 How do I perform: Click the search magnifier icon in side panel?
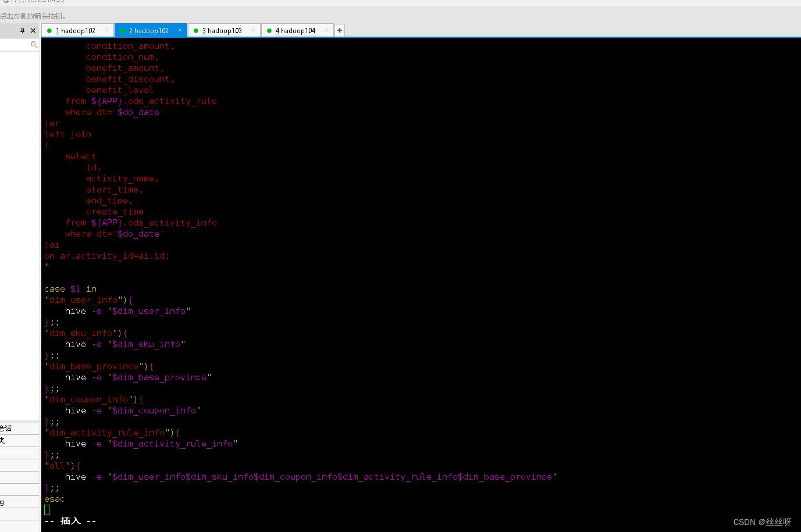(x=34, y=45)
